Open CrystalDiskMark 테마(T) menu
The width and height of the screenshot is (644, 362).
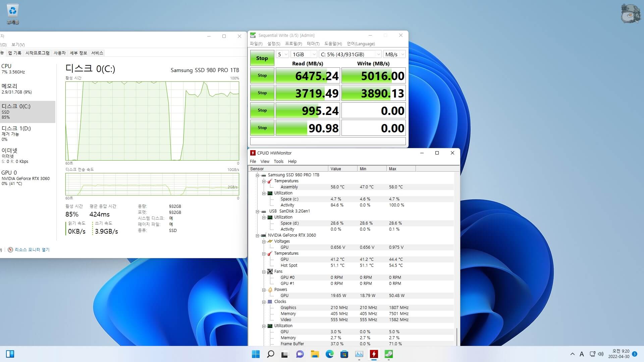point(313,44)
